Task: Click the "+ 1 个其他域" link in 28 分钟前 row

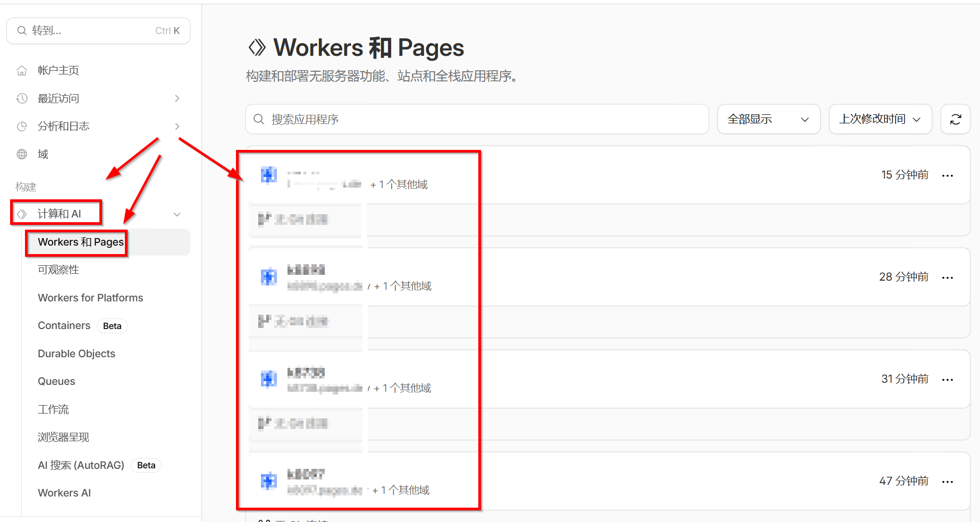Action: [403, 286]
